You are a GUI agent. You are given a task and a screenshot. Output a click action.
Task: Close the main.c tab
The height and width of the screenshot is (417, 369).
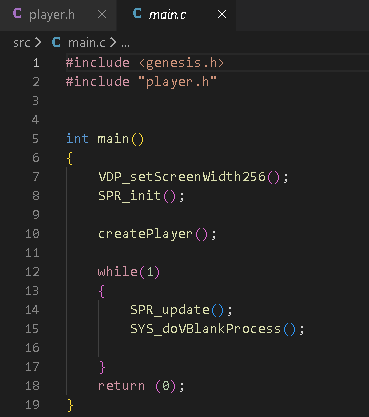[222, 14]
